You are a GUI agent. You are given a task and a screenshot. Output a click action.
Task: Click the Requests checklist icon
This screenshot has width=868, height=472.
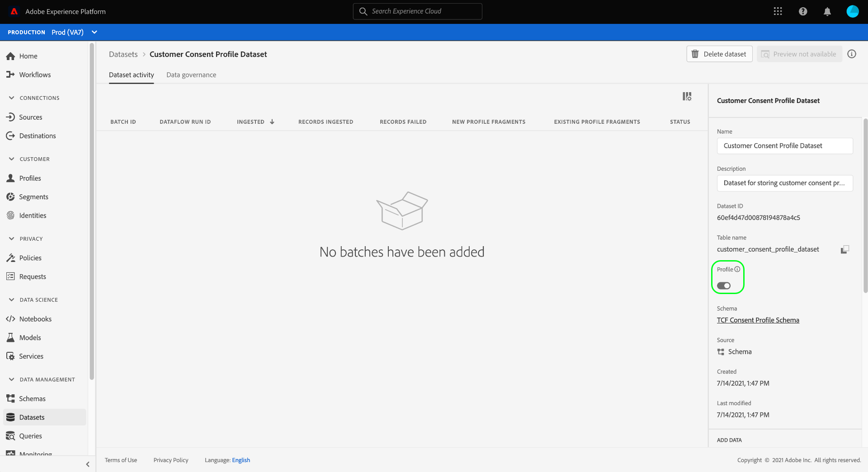[10, 276]
